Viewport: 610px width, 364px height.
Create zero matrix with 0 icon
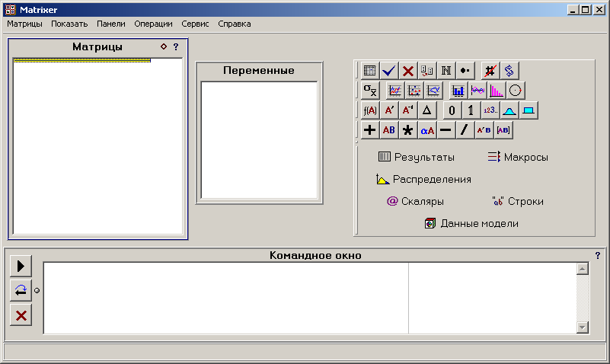click(x=452, y=110)
